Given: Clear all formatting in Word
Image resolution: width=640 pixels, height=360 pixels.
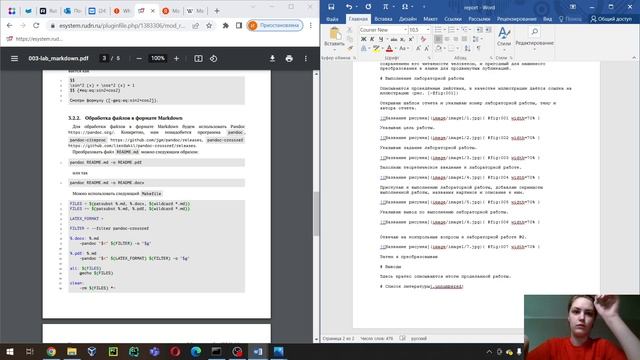Looking at the screenshot, I should [423, 39].
